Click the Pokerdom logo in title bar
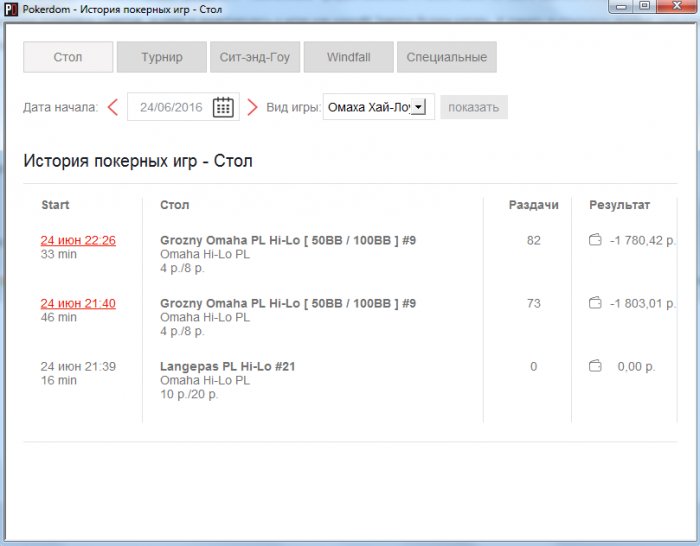 coord(11,9)
